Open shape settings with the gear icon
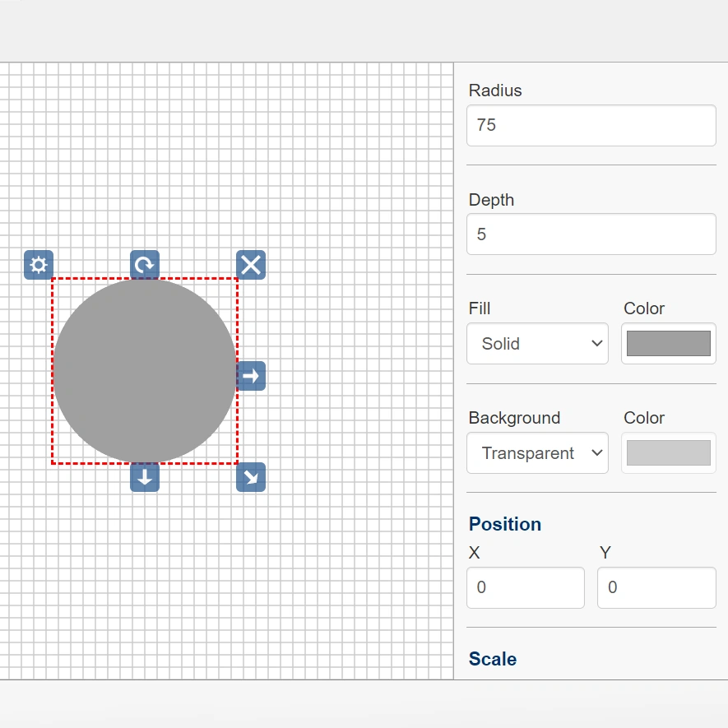 pyautogui.click(x=39, y=265)
